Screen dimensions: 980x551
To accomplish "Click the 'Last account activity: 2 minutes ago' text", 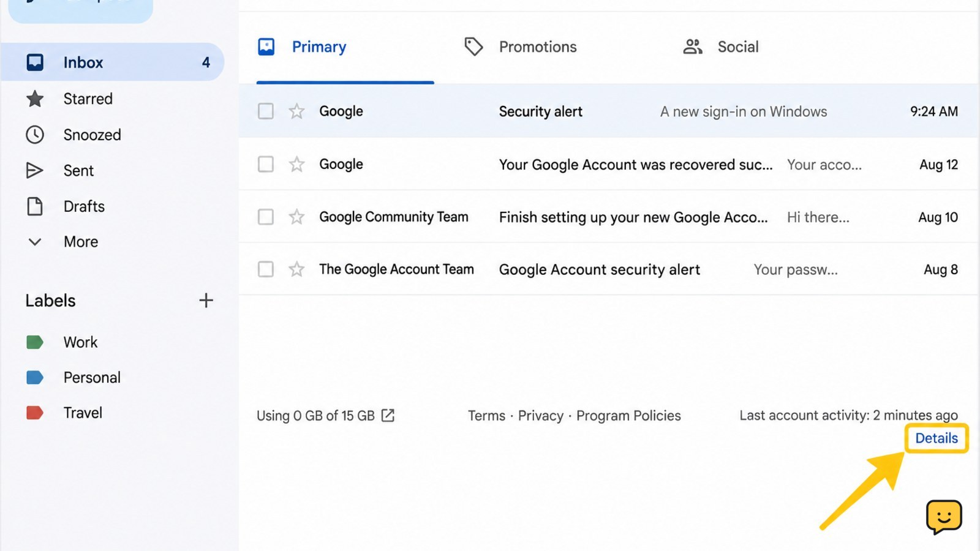I will (848, 416).
